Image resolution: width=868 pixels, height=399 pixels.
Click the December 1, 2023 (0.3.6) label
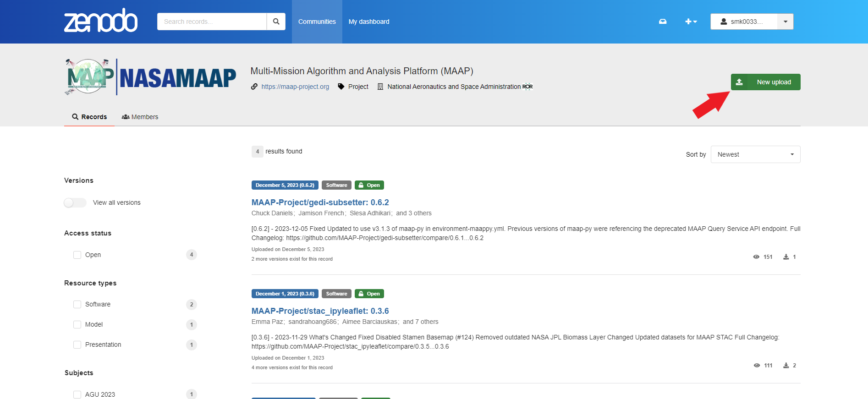pyautogui.click(x=285, y=294)
